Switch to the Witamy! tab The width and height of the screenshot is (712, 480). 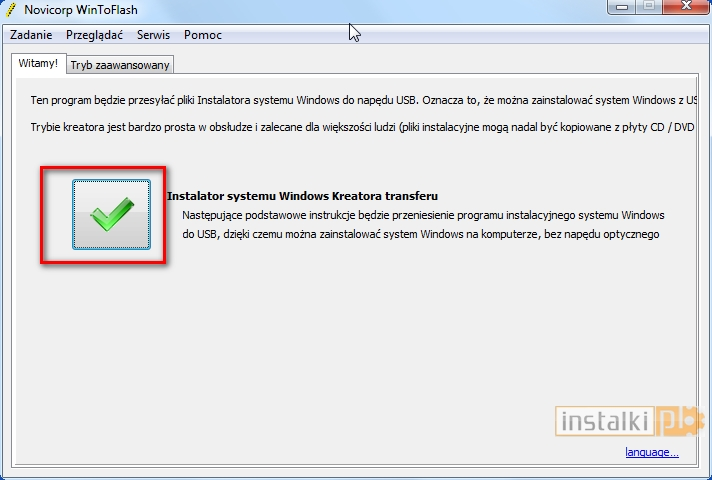(38, 63)
